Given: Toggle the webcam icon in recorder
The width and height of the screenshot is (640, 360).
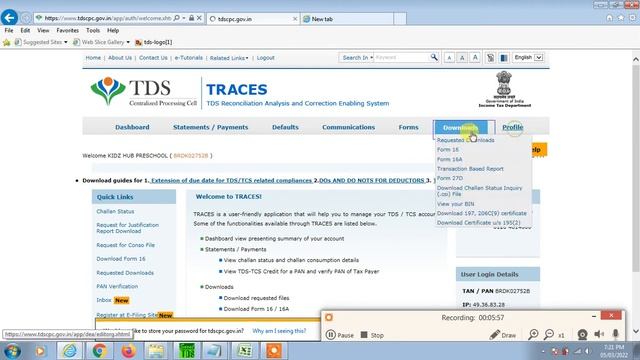Looking at the screenshot, I should (582, 335).
